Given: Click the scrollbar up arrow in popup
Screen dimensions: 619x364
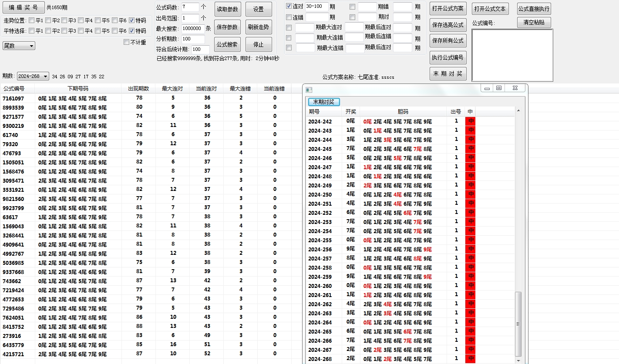Looking at the screenshot, I should (518, 111).
